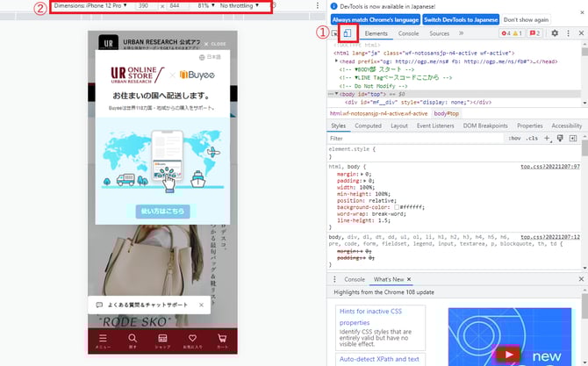This screenshot has height=366, width=588.
Task: Toggle the device toolbar icon
Action: tap(348, 33)
